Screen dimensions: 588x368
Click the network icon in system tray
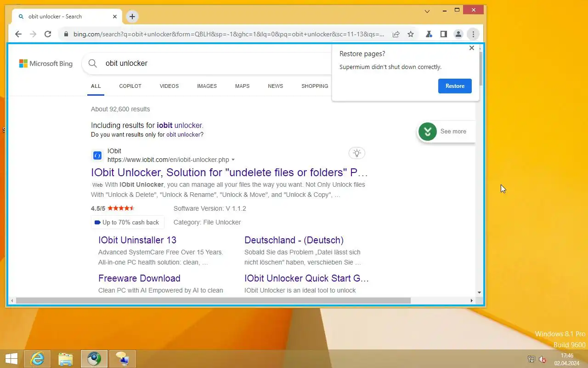point(531,359)
